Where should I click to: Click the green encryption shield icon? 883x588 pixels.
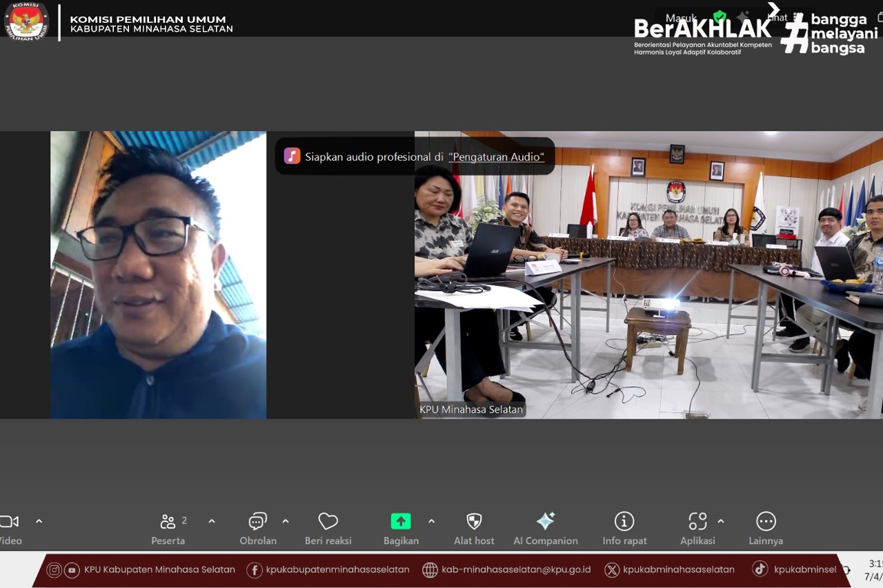(720, 17)
